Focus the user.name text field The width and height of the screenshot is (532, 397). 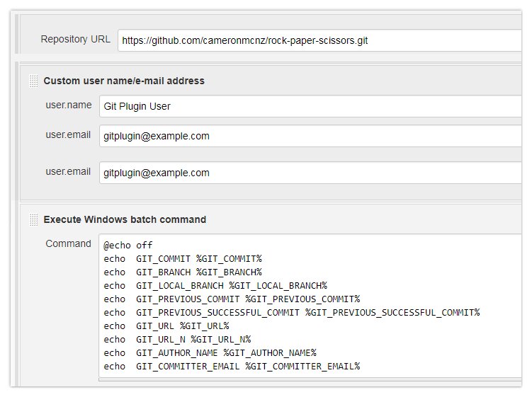(310, 106)
